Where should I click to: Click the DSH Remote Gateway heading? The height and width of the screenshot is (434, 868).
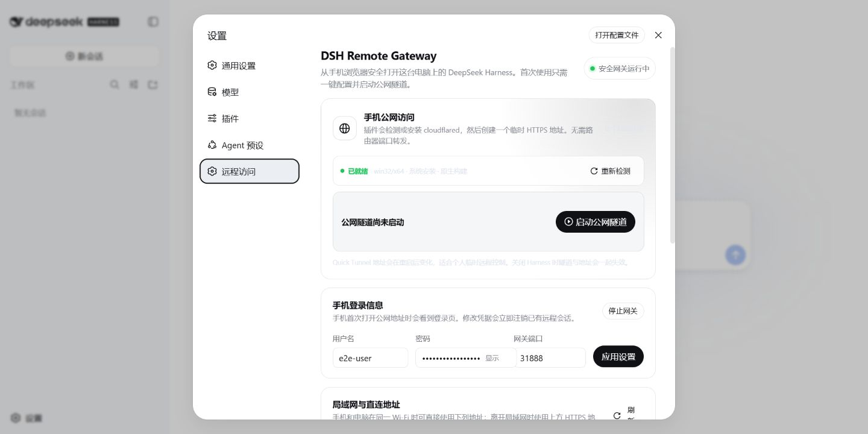point(379,56)
